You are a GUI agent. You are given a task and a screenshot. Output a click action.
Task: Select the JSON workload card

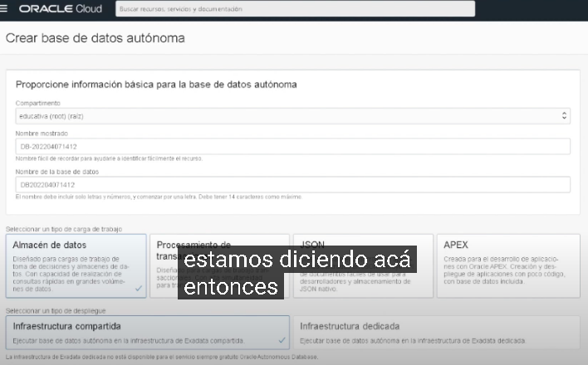pyautogui.click(x=363, y=266)
